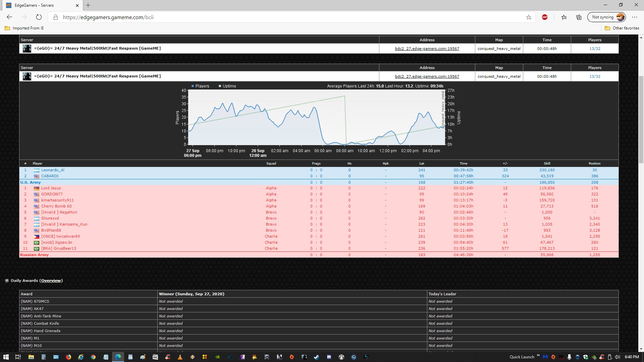Viewport: 644px width, 362px height.
Task: Click the Russian Army team row
Action: (x=319, y=255)
